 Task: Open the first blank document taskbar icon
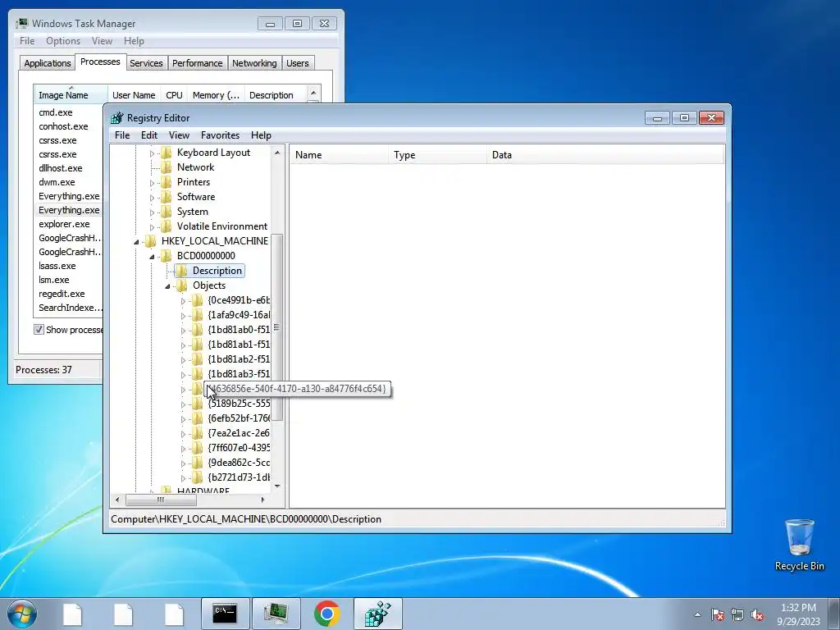(x=72, y=614)
